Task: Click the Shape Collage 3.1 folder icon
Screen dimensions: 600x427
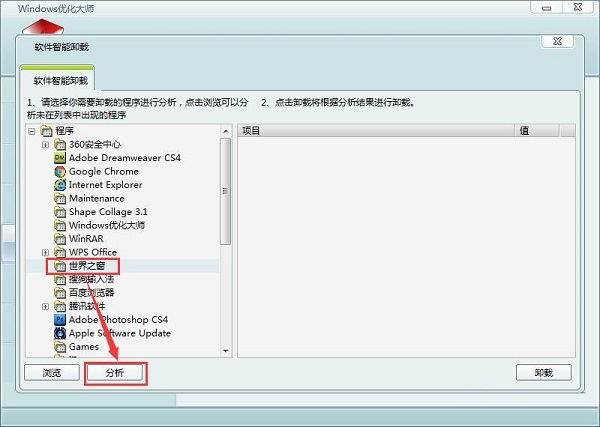Action: click(x=60, y=212)
